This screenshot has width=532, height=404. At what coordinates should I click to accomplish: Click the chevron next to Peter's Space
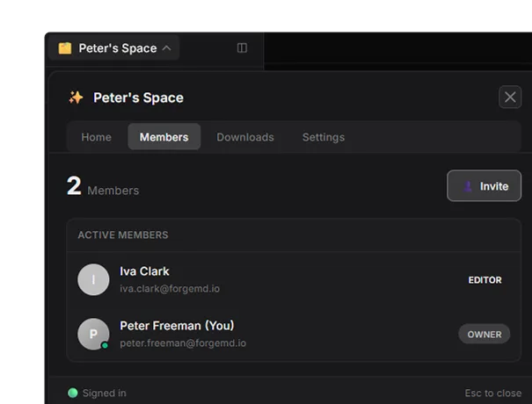click(x=166, y=48)
